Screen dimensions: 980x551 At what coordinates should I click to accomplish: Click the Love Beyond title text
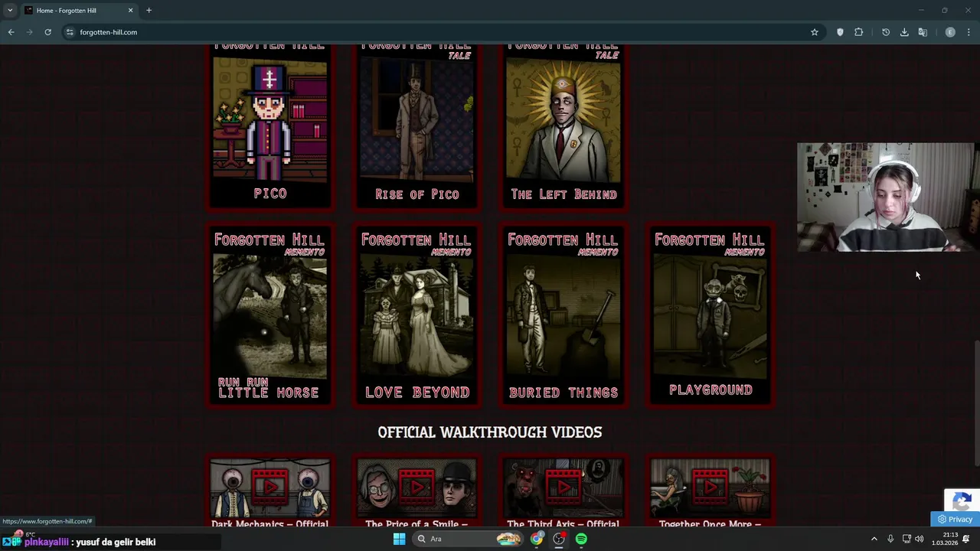coord(417,393)
